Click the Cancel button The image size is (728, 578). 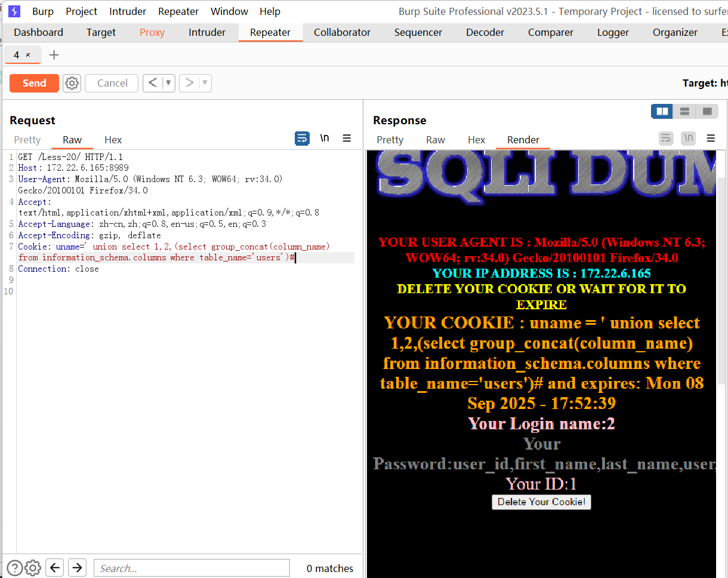(x=112, y=83)
